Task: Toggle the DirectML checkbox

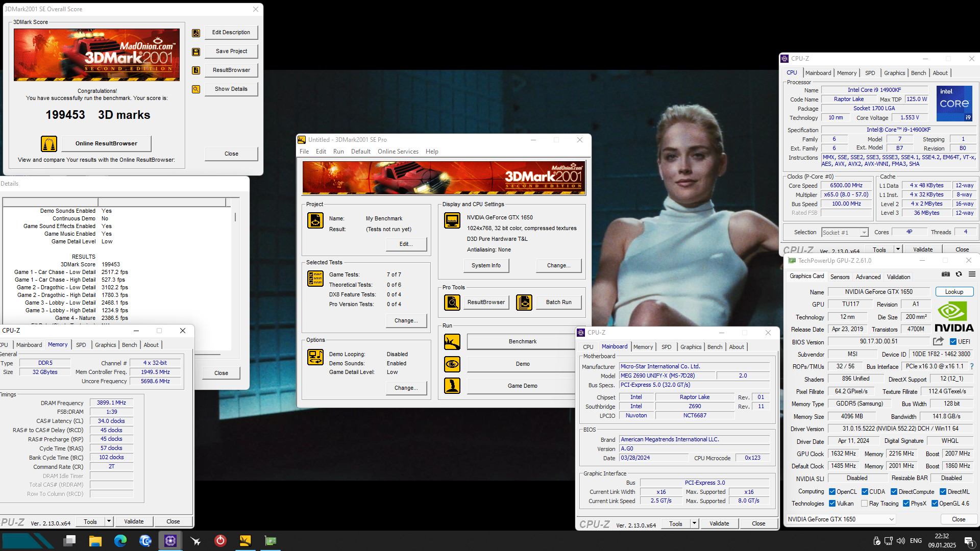Action: pyautogui.click(x=943, y=492)
